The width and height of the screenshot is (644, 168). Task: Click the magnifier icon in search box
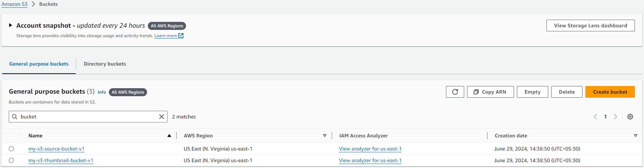click(x=15, y=117)
